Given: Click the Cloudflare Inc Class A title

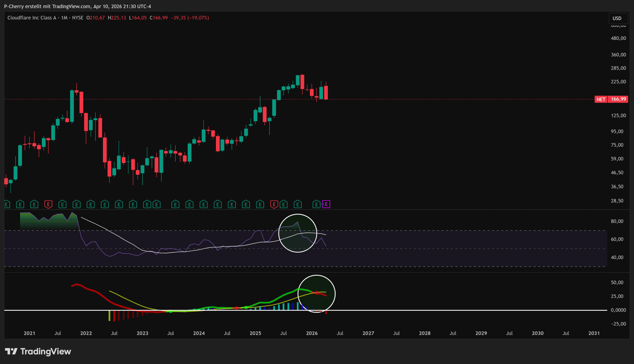Looking at the screenshot, I should [32, 18].
